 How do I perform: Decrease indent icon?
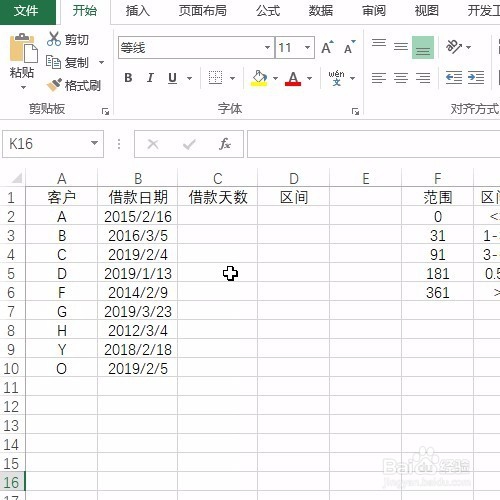(454, 78)
